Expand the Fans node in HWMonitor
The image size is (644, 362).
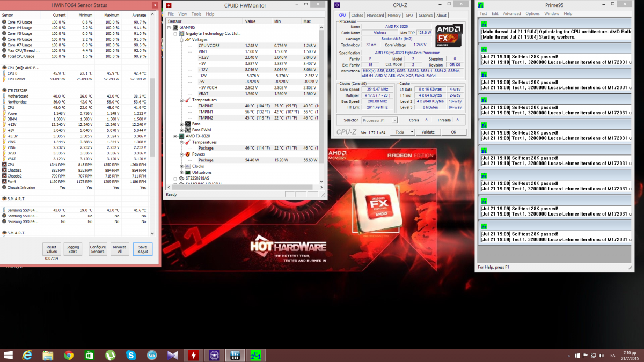point(181,124)
